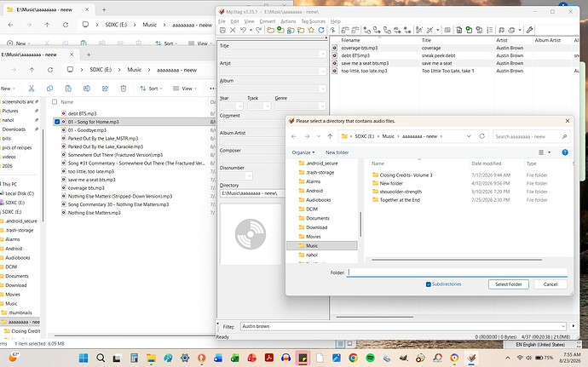Expand the address bar history dropdown in dialog
The width and height of the screenshot is (588, 367).
469,136
